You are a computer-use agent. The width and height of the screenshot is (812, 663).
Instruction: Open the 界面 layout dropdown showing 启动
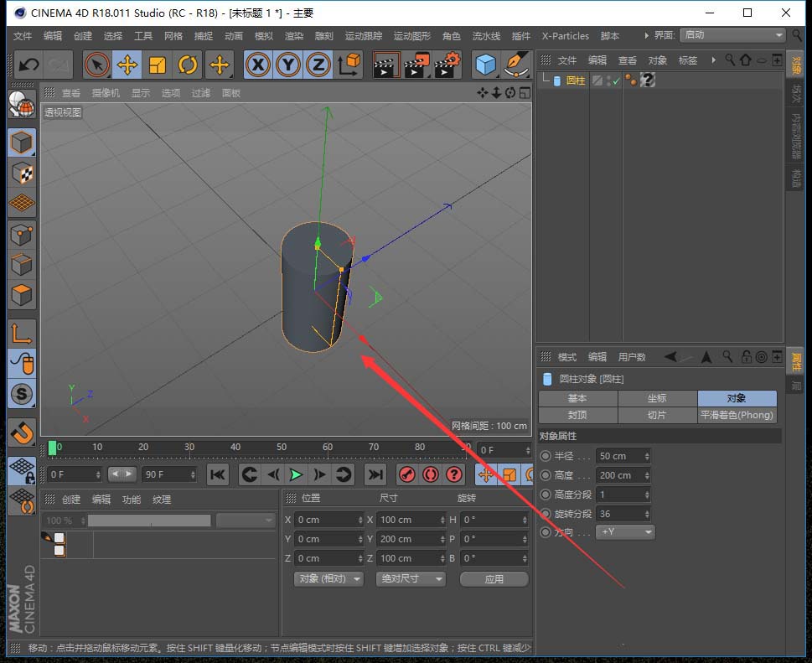(733, 35)
